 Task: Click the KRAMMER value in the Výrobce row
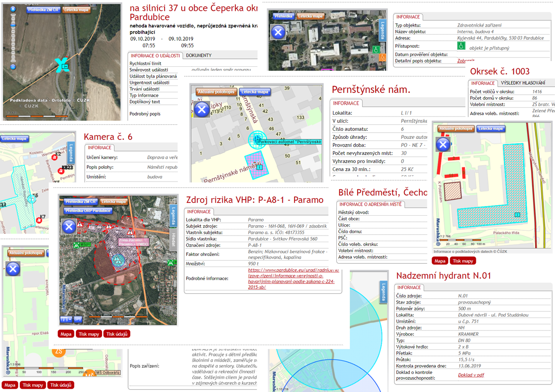468,334
